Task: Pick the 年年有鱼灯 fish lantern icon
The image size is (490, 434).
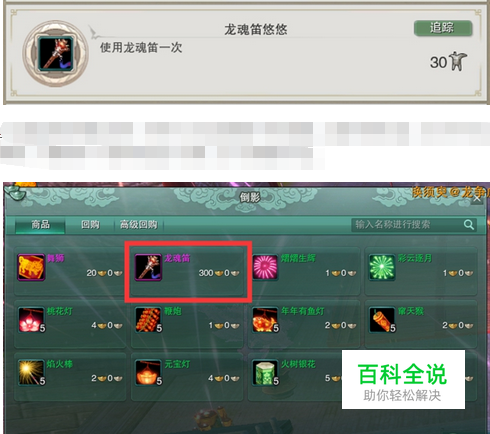Action: tap(265, 320)
